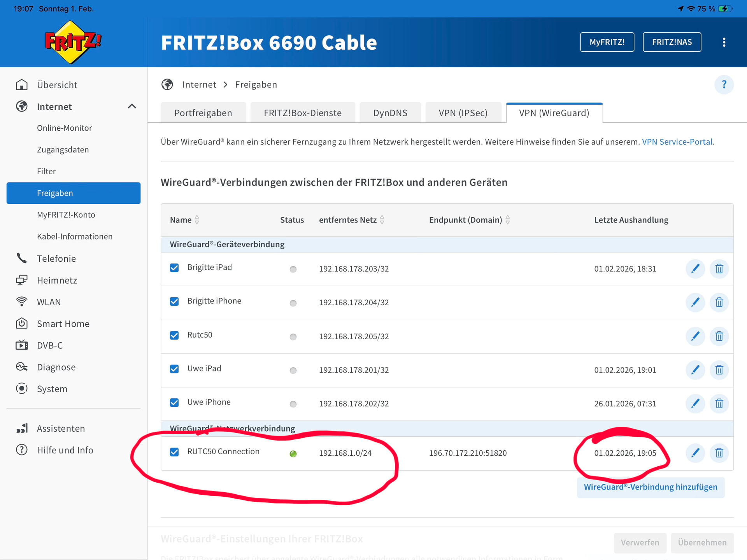Disable the RUTC50 Connection checkbox
The image size is (747, 560).
(174, 452)
